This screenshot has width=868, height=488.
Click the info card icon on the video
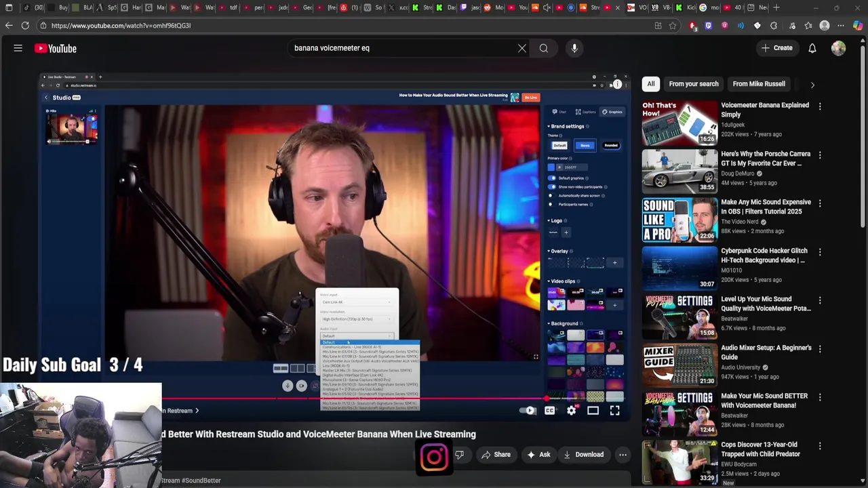617,85
